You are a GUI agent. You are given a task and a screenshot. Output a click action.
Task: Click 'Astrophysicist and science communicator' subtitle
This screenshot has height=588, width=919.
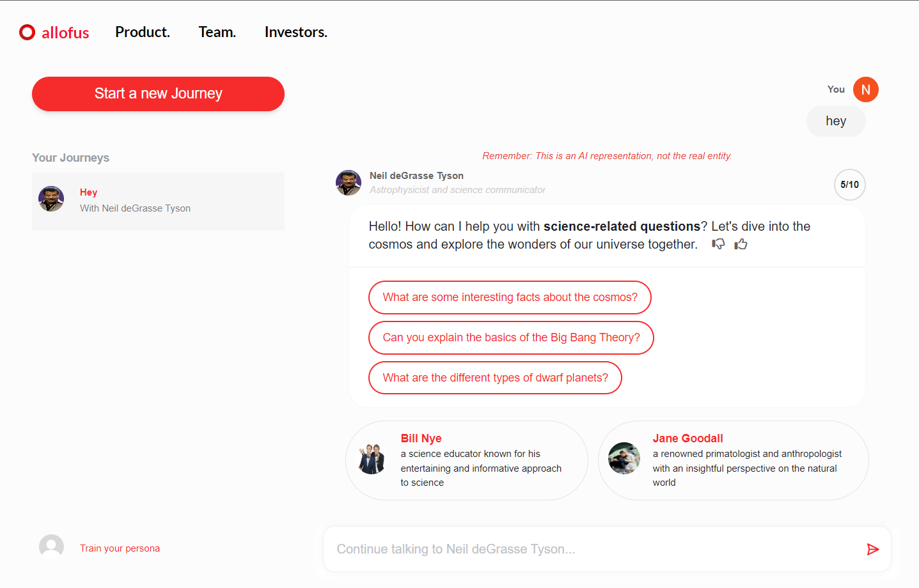457,190
